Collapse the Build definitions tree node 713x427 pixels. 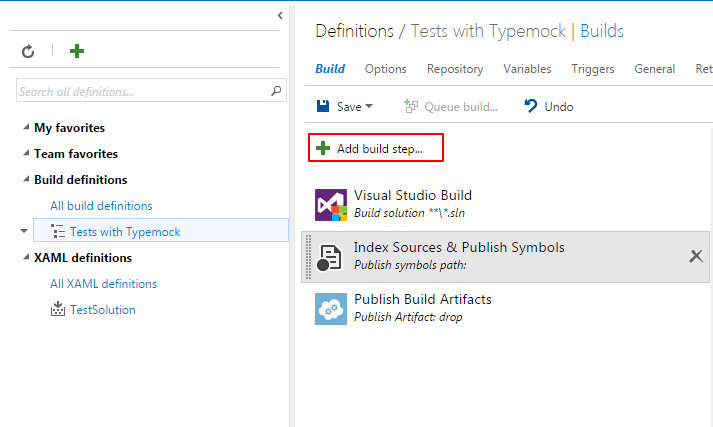coord(25,180)
